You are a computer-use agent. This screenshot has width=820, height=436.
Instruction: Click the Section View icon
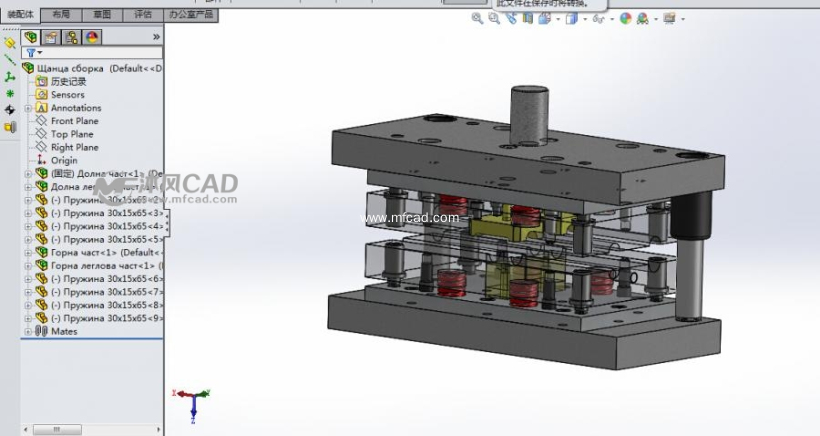tap(526, 18)
